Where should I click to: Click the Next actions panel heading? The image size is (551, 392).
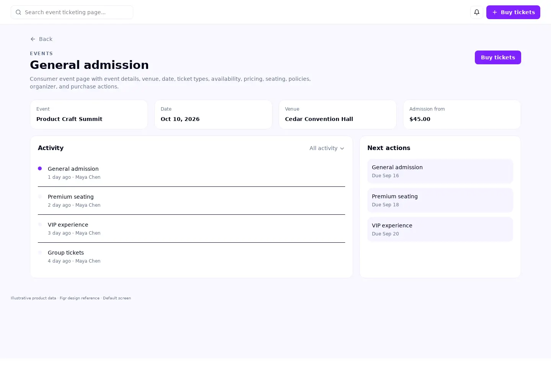pyautogui.click(x=389, y=148)
